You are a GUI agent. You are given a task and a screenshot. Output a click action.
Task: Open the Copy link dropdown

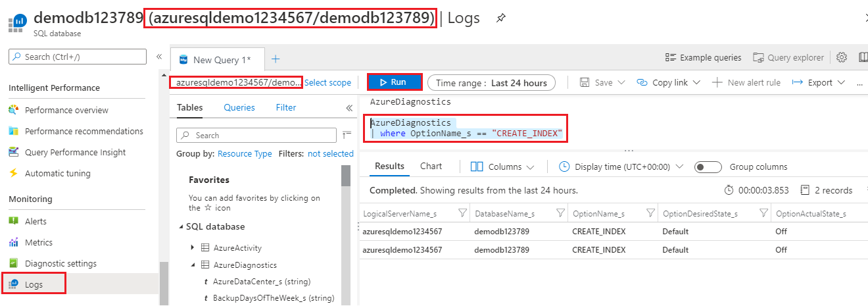669,82
